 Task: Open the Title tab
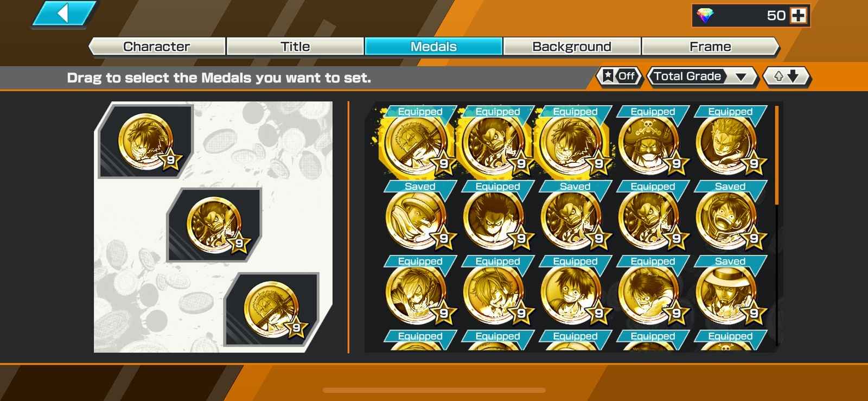pyautogui.click(x=295, y=47)
